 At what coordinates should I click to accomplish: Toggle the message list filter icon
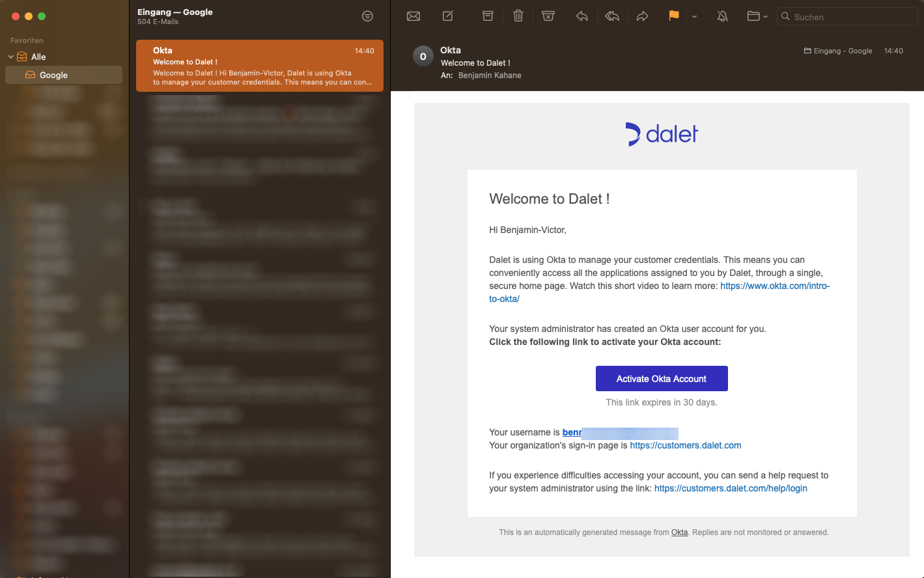click(x=368, y=16)
